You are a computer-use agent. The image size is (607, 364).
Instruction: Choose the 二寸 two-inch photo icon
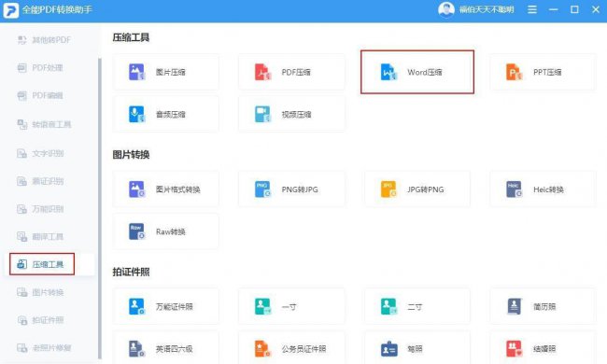[x=388, y=306]
